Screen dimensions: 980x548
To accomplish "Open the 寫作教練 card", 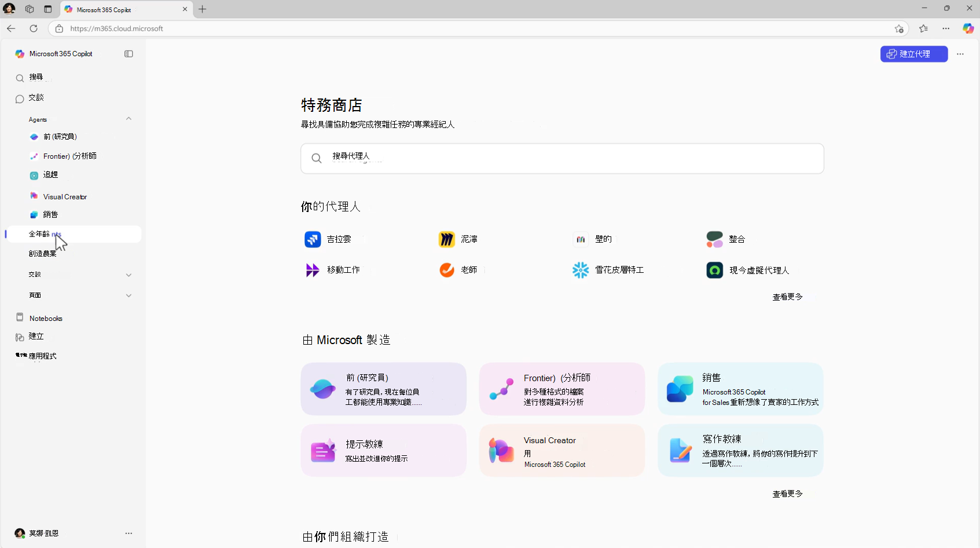I will click(x=740, y=451).
